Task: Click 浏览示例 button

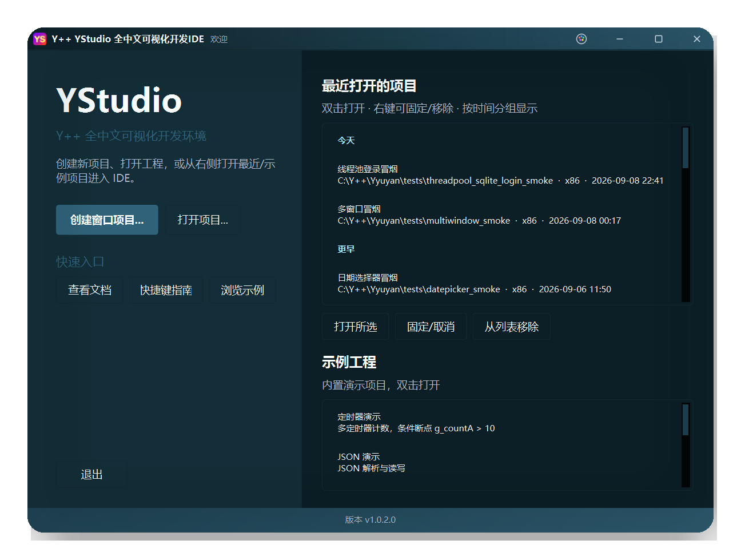Action: coord(242,290)
